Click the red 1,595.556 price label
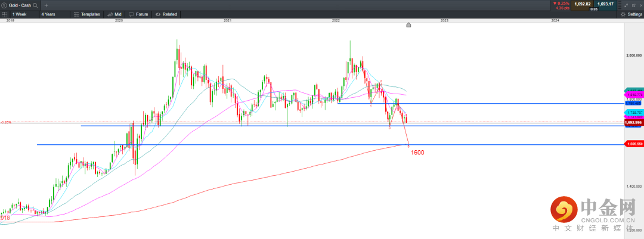644x239 pixels. click(633, 144)
